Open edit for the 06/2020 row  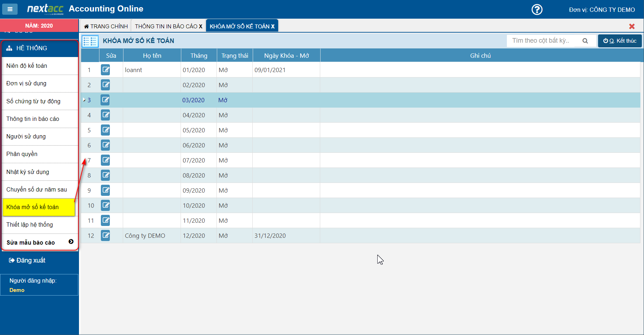[x=106, y=145]
